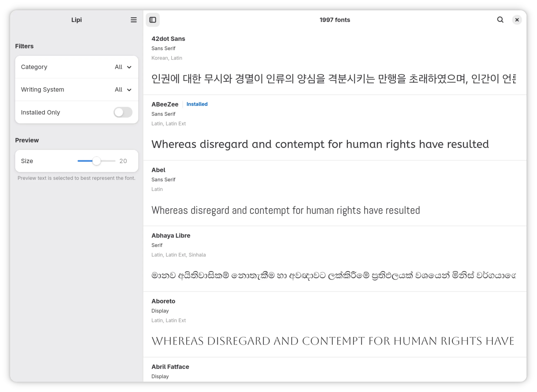Click "Latin, Latin Ext, Sinhala" label
This screenshot has height=392, width=537.
coord(179,255)
